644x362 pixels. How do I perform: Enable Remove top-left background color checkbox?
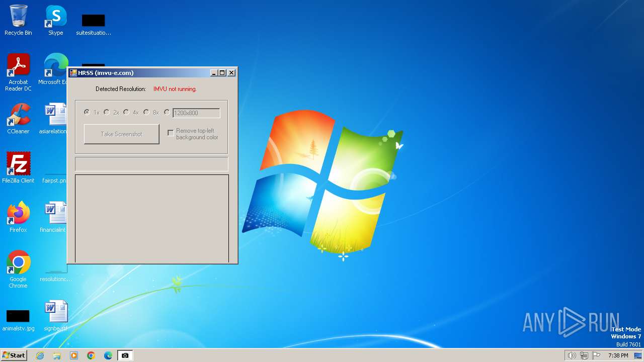[x=171, y=133]
